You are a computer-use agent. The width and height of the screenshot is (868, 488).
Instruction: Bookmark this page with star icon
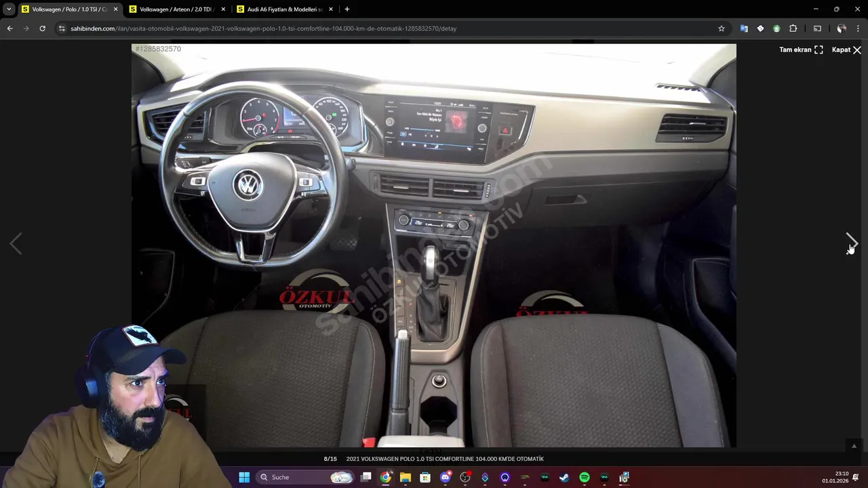click(x=722, y=28)
